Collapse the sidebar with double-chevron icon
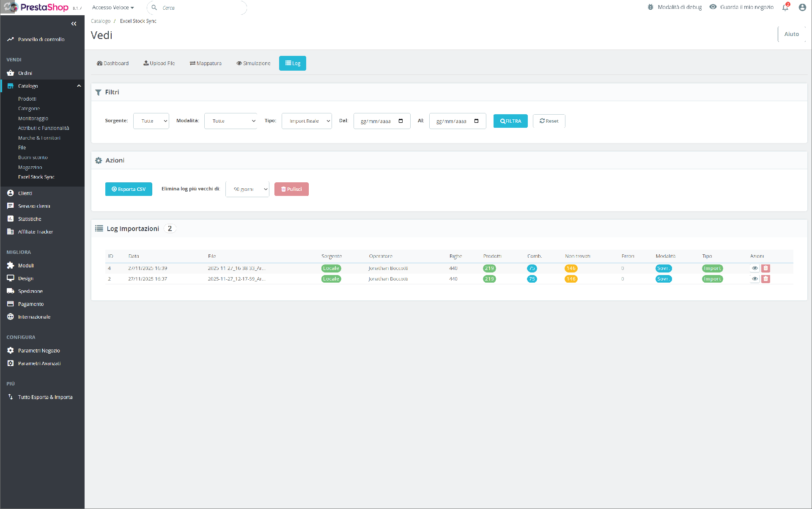The height and width of the screenshot is (509, 812). [x=74, y=24]
